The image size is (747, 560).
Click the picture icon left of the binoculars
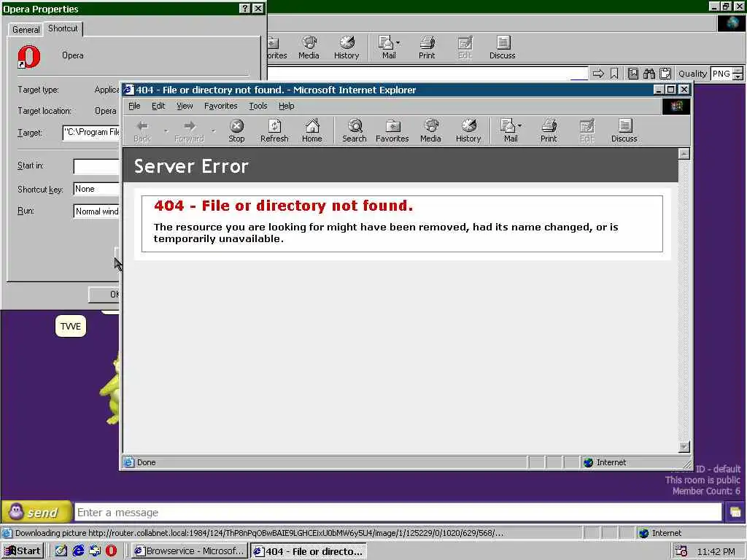[x=633, y=74]
